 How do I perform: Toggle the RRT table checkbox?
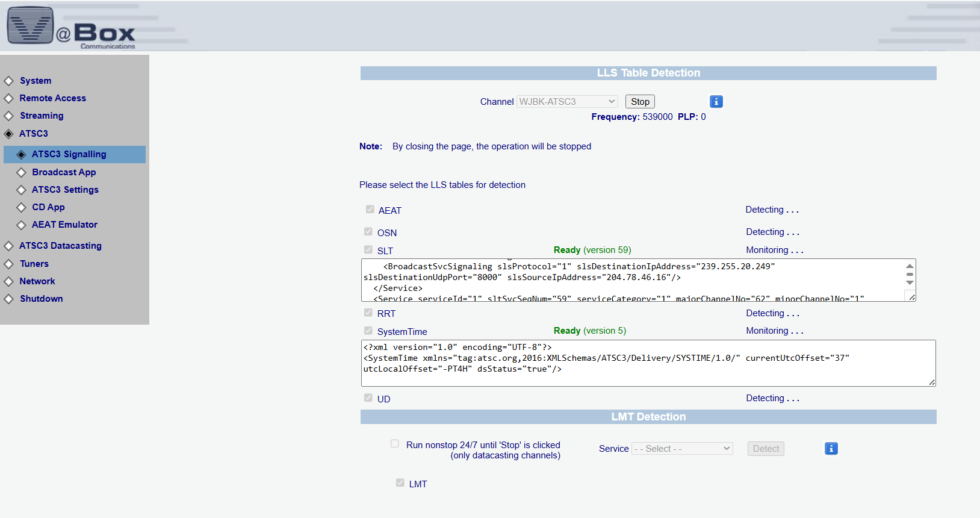click(x=368, y=313)
